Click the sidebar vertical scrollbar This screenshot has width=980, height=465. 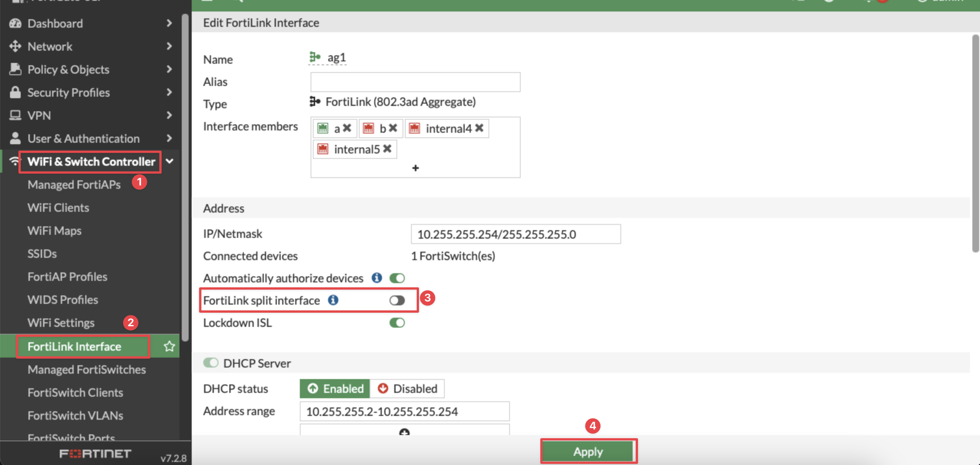pyautogui.click(x=185, y=177)
